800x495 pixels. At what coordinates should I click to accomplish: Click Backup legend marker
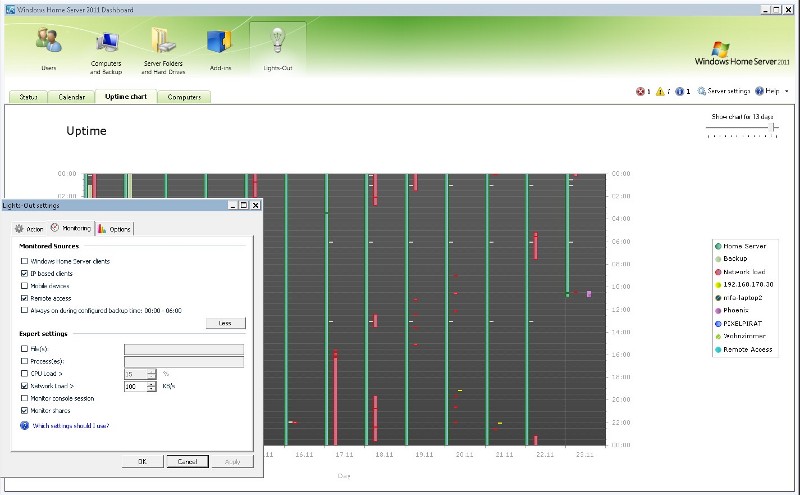(718, 259)
